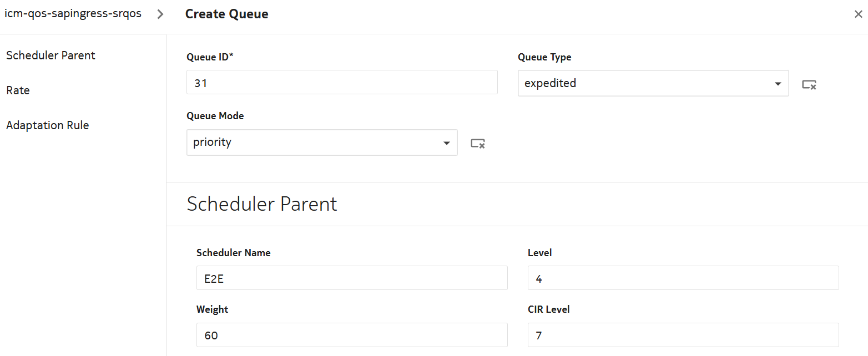Clear the Queue Type selection icon
The height and width of the screenshot is (356, 868).
coord(809,84)
